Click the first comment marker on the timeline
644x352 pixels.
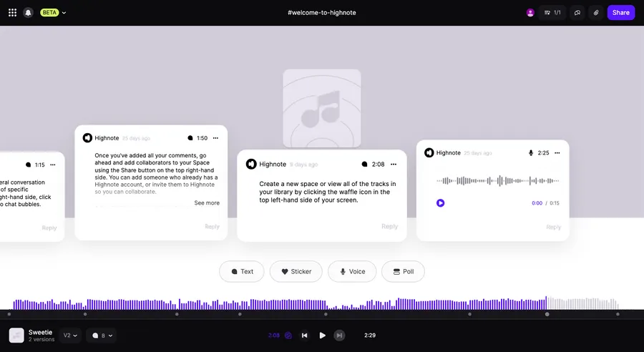(9, 314)
